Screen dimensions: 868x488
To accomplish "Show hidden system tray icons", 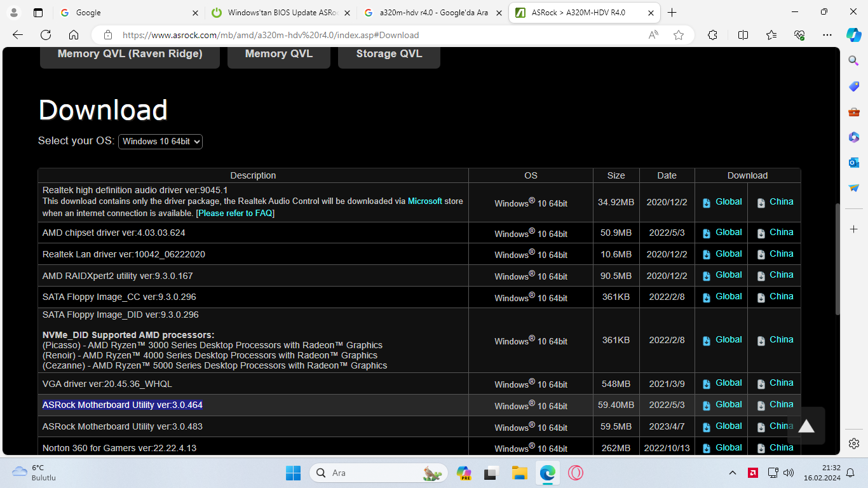I will (733, 473).
